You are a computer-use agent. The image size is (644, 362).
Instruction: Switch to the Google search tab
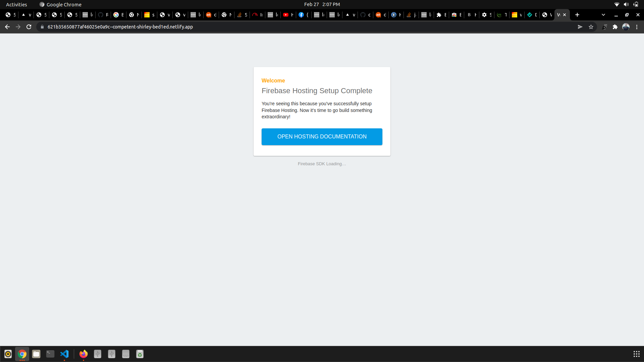coord(118,15)
